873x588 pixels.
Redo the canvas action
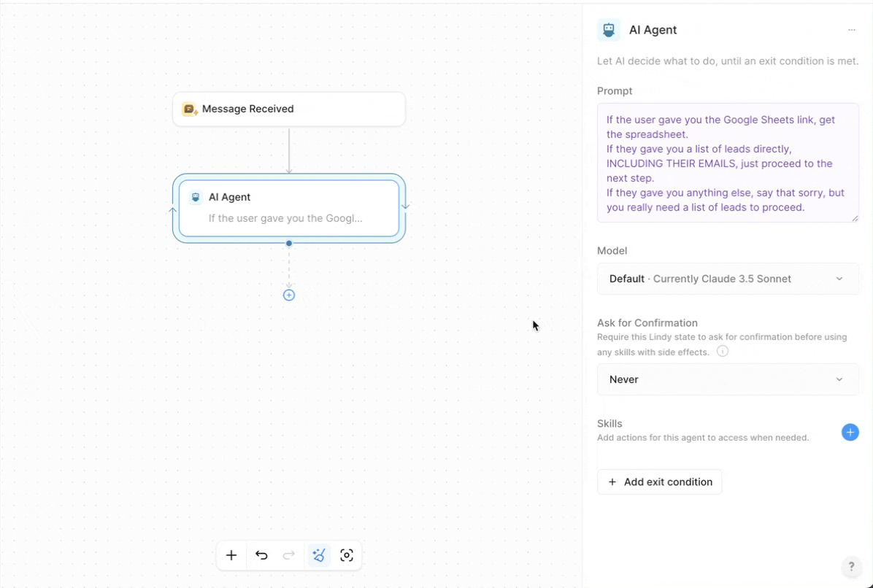click(x=289, y=555)
